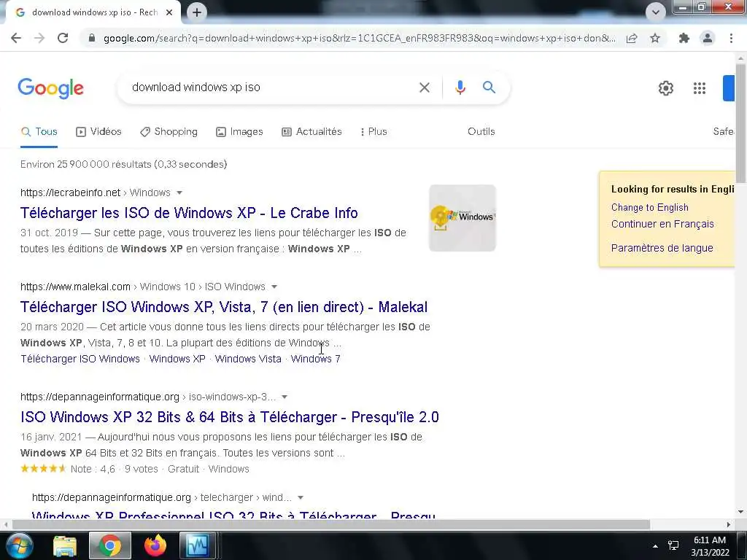Open the Google apps grid
The height and width of the screenshot is (560, 747).
coord(700,88)
